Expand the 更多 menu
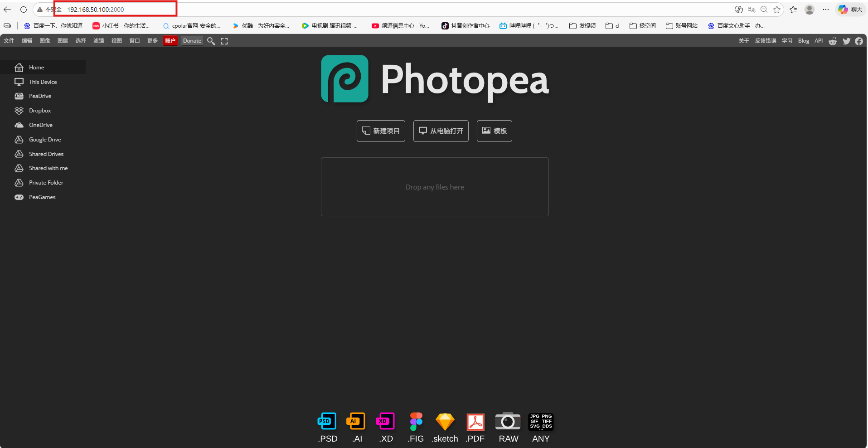Screen dimensions: 868x448 tap(152, 41)
